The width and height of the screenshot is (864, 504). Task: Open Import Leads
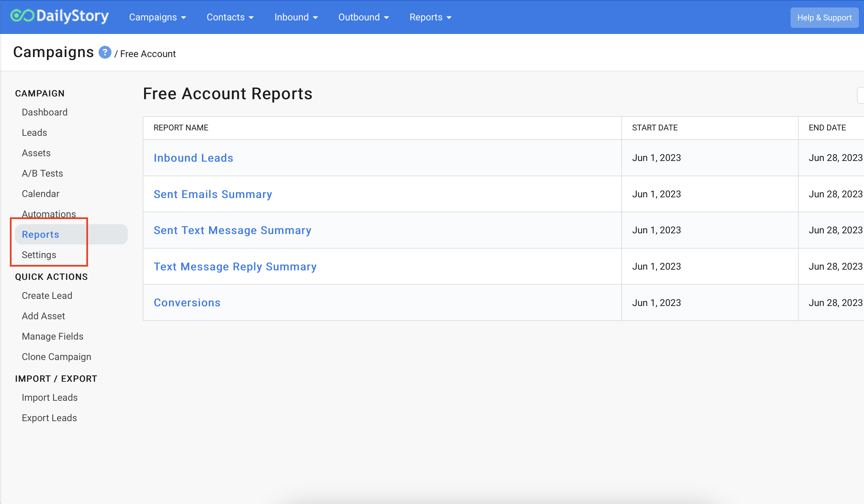coord(50,397)
